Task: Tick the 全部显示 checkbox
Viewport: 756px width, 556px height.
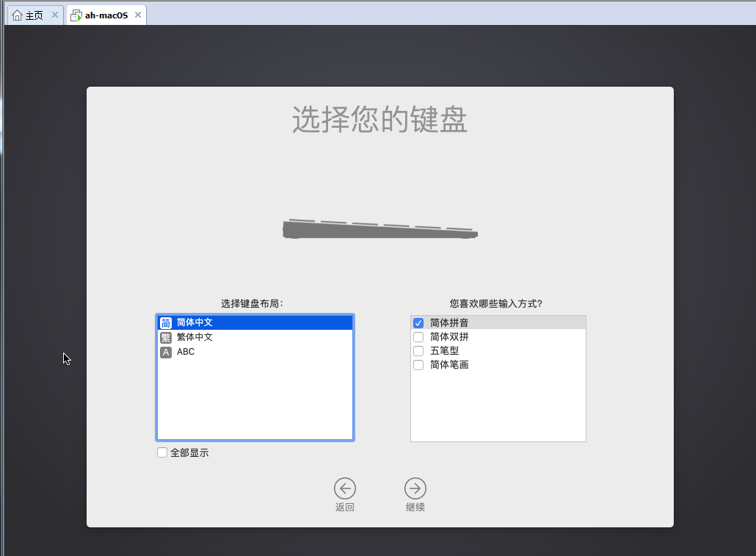Action: click(162, 452)
